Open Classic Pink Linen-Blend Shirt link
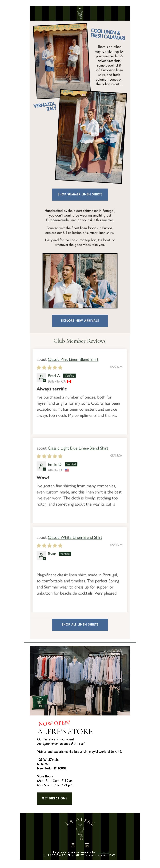The image size is (160, 868). click(x=73, y=359)
